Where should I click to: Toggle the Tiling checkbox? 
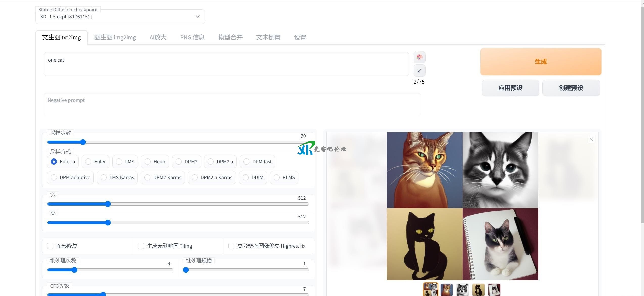(141, 246)
